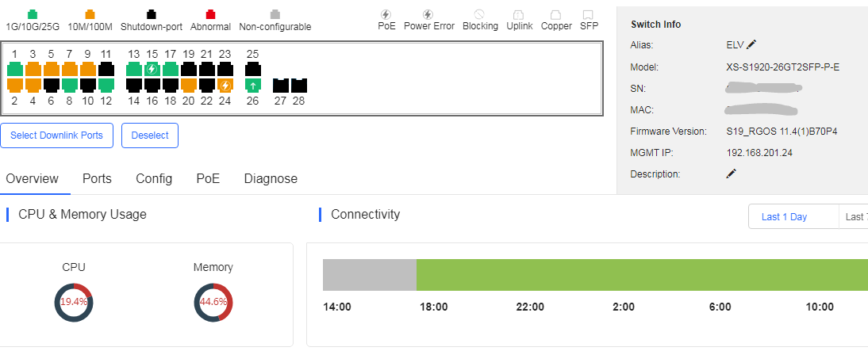Click the Select Downlink Ports button

[x=56, y=135]
